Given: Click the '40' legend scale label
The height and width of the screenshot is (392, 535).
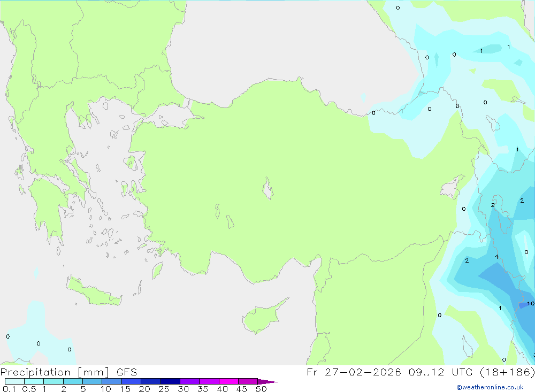Looking at the screenshot, I should point(222,389).
